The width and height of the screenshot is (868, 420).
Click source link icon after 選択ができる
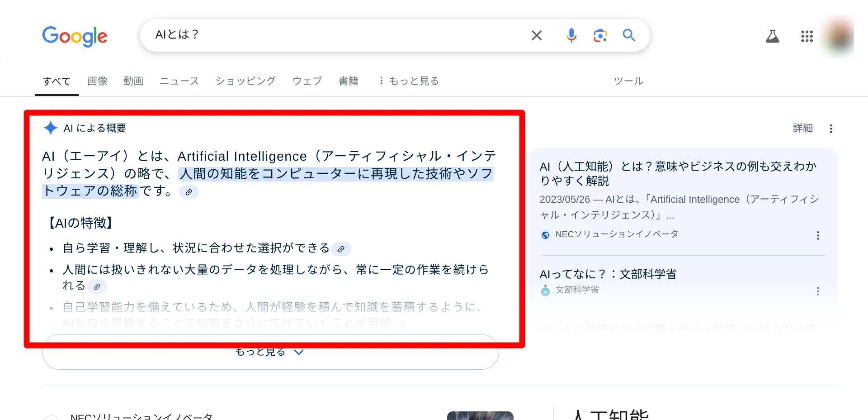click(x=341, y=249)
